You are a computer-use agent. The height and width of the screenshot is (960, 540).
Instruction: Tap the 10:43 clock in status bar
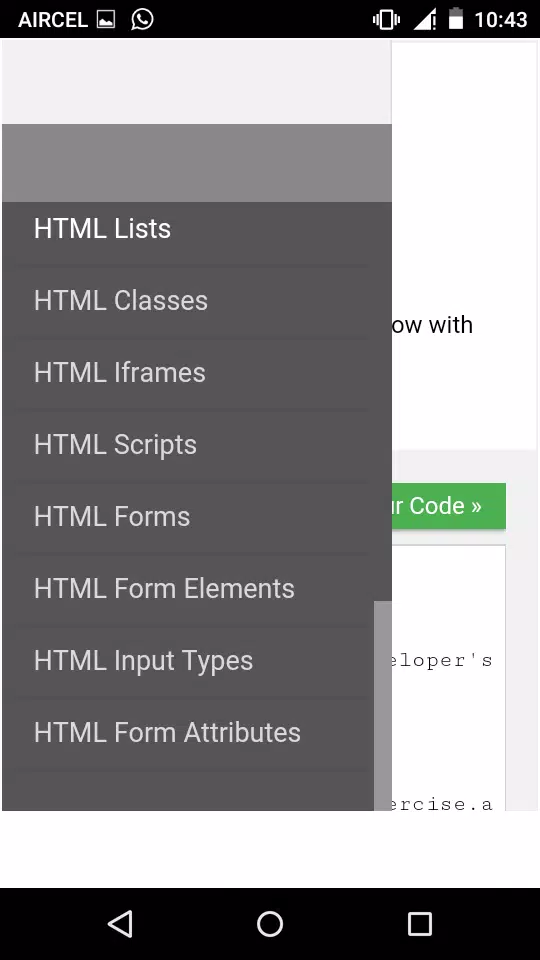(501, 20)
